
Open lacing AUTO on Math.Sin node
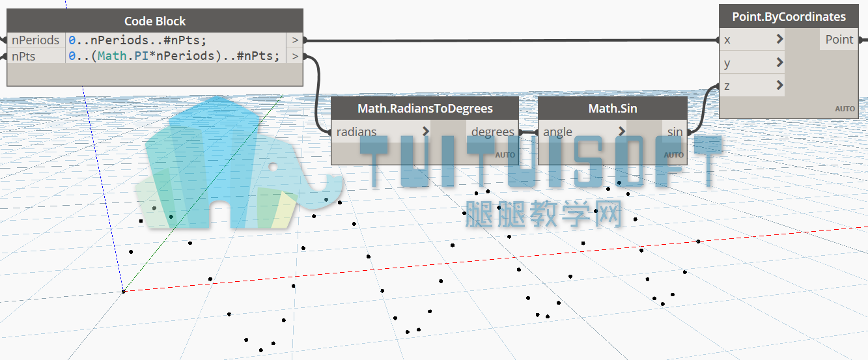click(674, 155)
